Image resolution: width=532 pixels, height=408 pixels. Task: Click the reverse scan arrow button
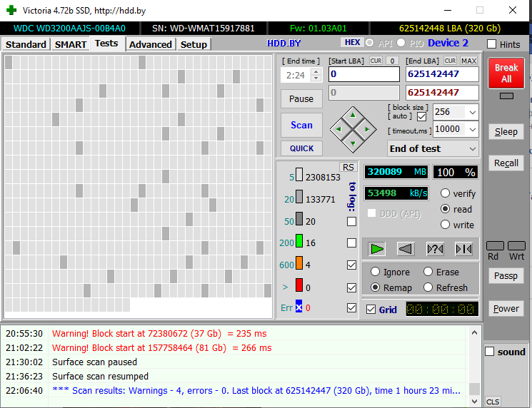click(x=406, y=249)
